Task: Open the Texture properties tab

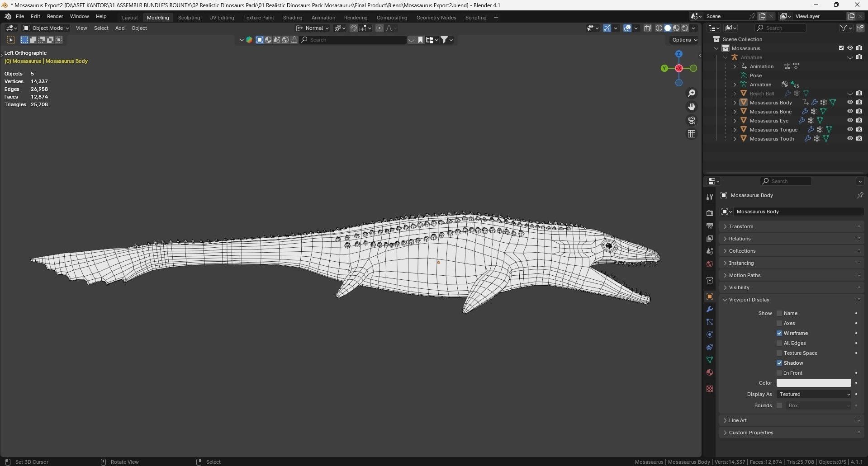Action: 709,389
